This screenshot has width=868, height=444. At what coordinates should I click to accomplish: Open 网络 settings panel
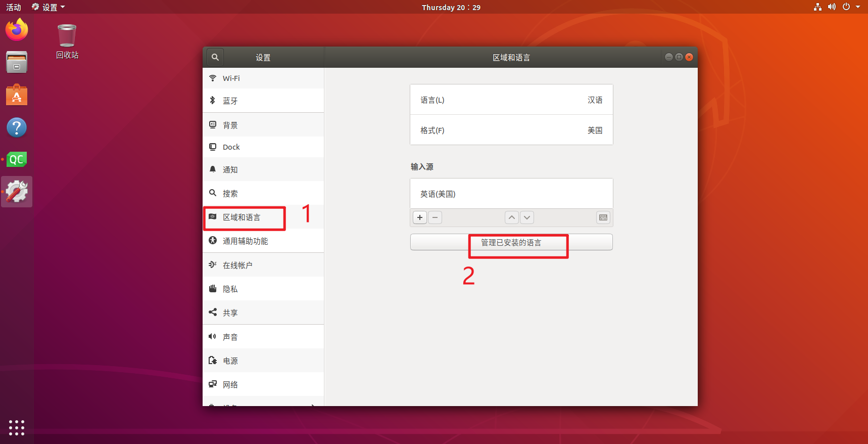pos(263,384)
